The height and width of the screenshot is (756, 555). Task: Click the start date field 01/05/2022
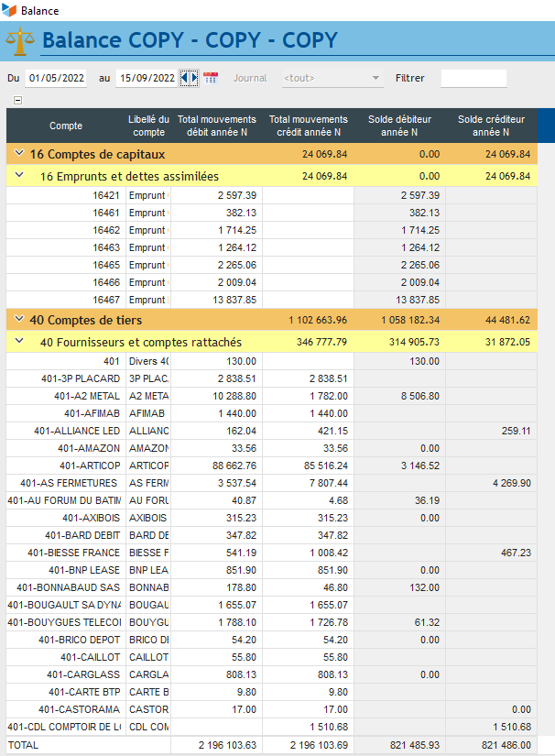point(56,78)
